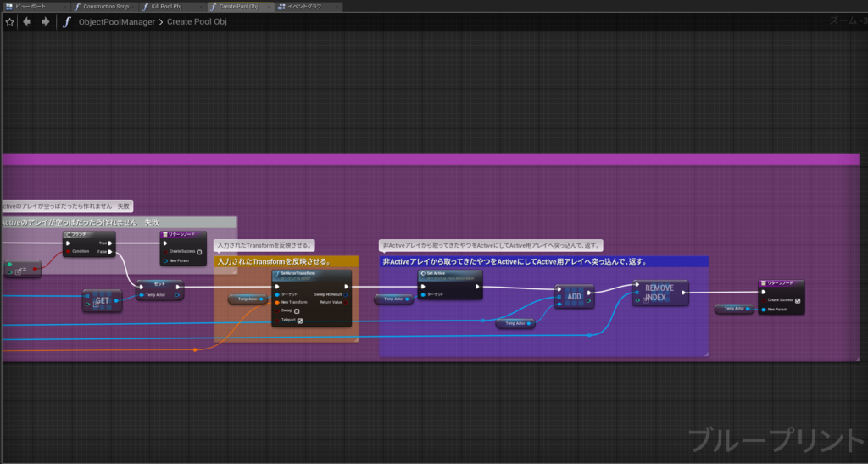Click the ObjectPoolManager breadcrumb link
Viewport: 868px width, 464px height.
tap(117, 22)
